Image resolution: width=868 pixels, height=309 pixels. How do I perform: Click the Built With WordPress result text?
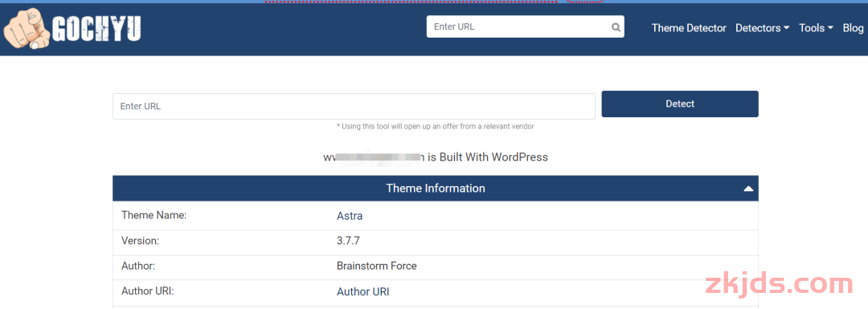click(487, 157)
